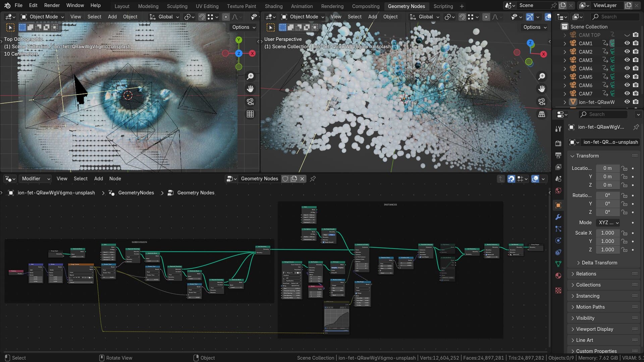
Task: Open Options dropdown in left viewport
Action: point(244,27)
